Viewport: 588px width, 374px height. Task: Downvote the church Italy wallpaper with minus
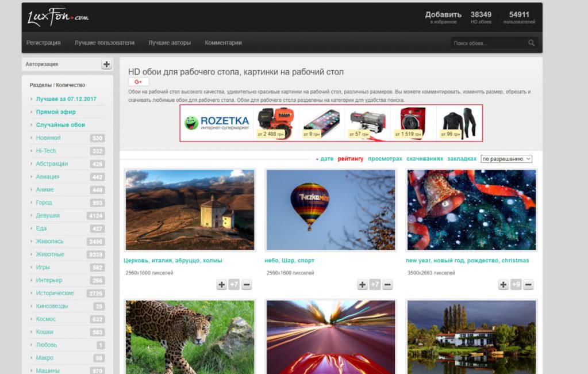point(247,284)
